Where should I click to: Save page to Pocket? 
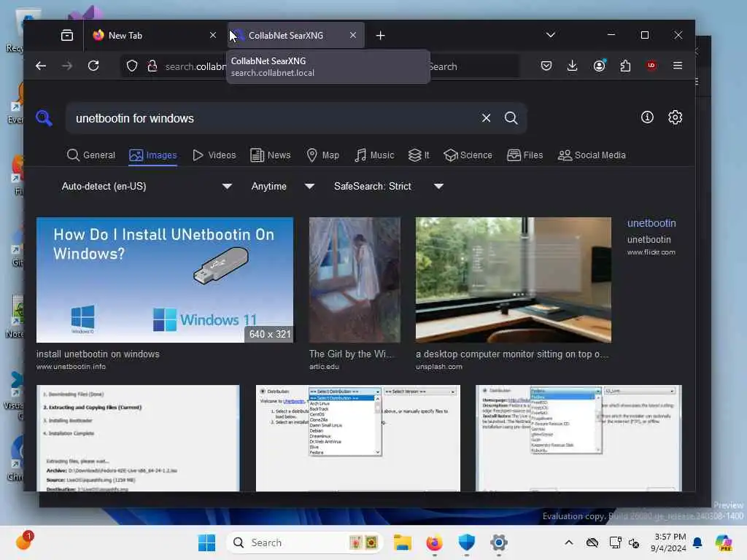tap(546, 66)
